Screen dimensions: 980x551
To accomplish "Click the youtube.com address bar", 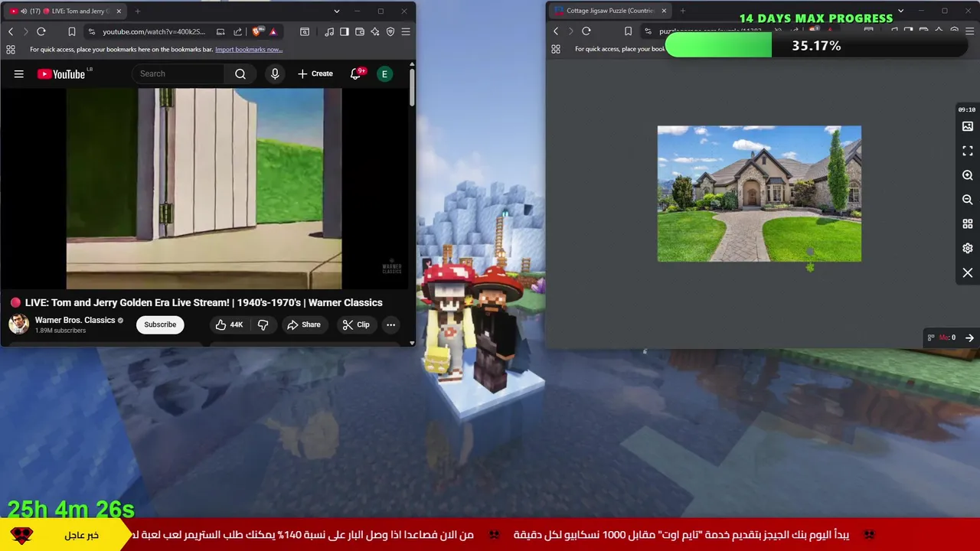I will pos(154,31).
